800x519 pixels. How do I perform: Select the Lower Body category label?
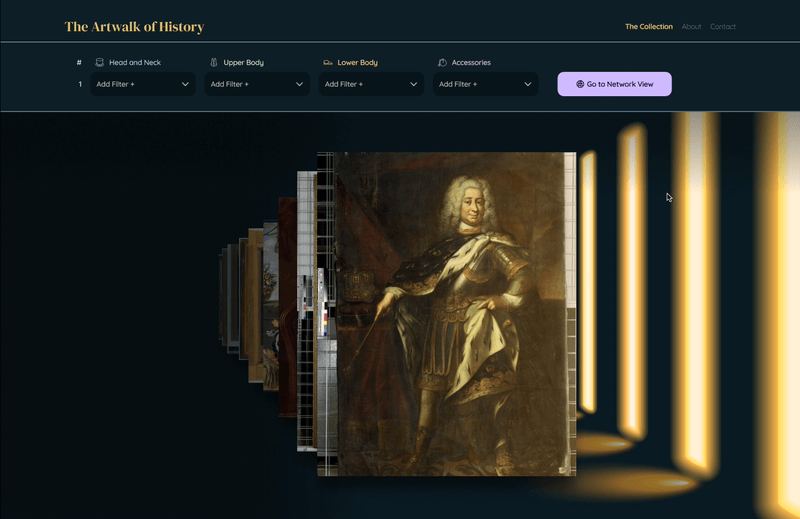tap(357, 63)
